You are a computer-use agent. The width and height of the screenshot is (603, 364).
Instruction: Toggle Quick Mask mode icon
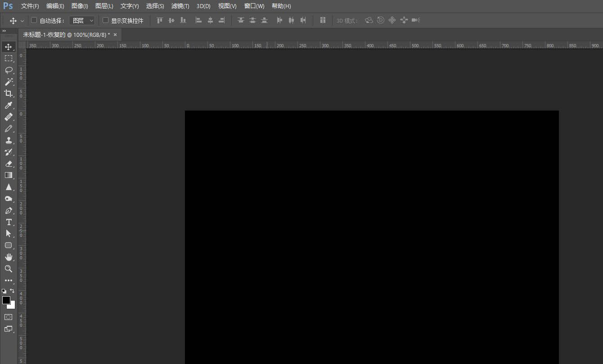coord(9,317)
